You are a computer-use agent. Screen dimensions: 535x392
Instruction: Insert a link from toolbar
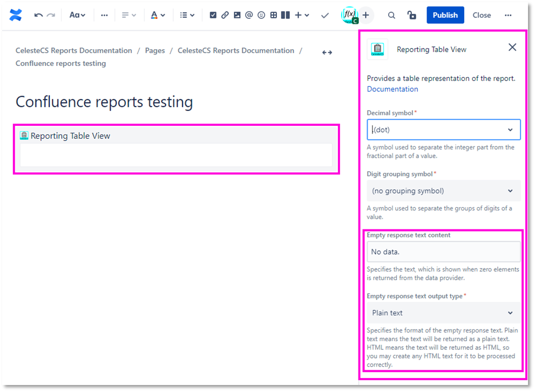pyautogui.click(x=225, y=15)
